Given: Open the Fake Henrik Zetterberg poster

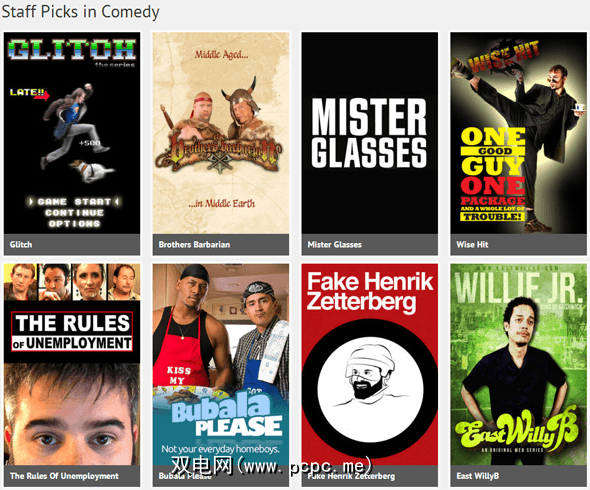Looking at the screenshot, I should (x=370, y=364).
